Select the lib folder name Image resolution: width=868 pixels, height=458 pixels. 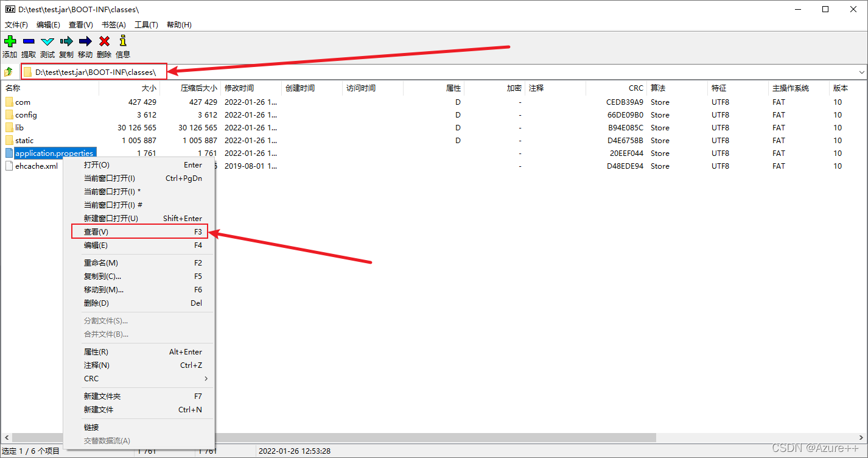pos(19,127)
